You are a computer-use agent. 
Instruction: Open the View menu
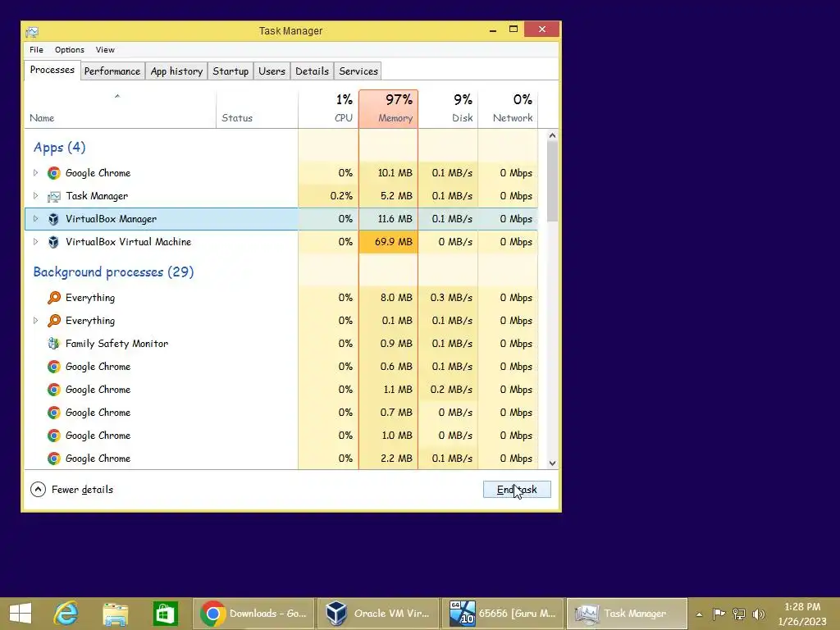[105, 50]
